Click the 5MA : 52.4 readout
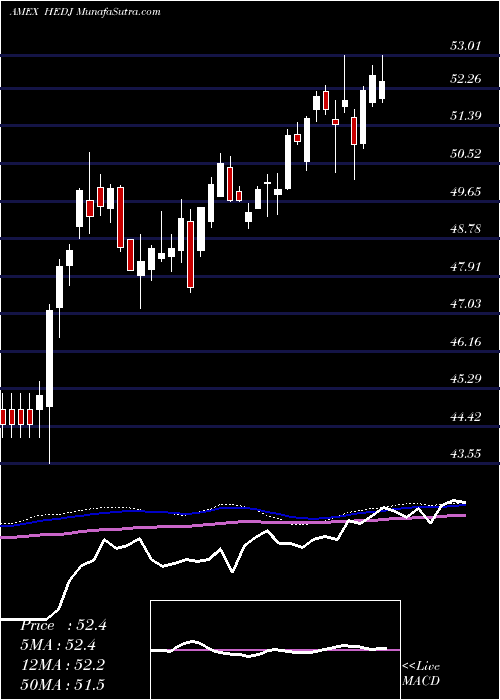The width and height of the screenshot is (500, 700). [x=58, y=645]
